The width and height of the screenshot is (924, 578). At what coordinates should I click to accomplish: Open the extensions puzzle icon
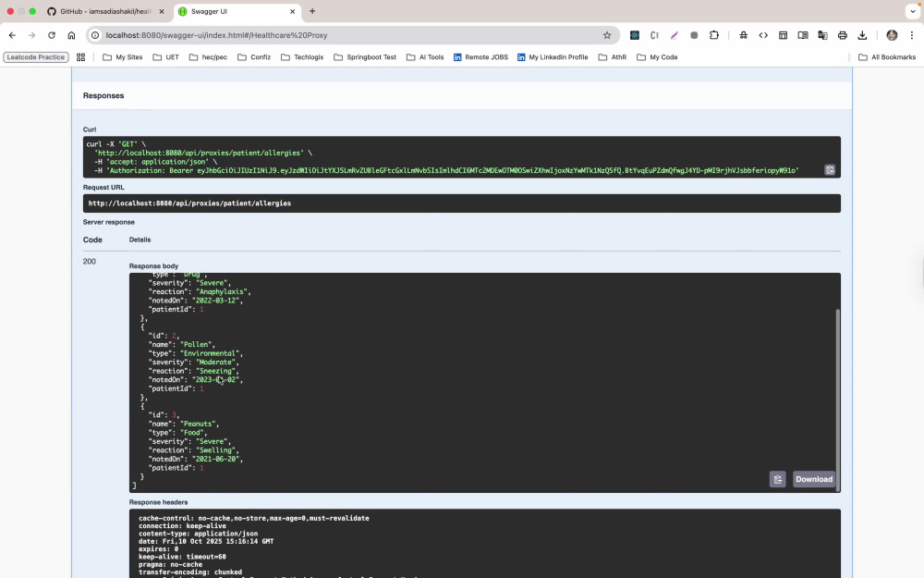pos(714,35)
